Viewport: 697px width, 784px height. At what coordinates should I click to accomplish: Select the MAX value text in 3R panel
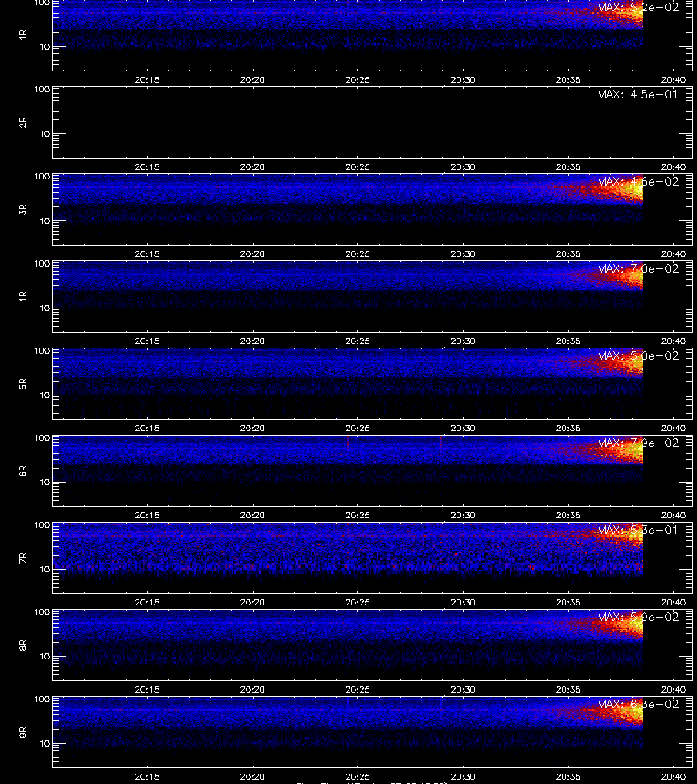click(638, 181)
